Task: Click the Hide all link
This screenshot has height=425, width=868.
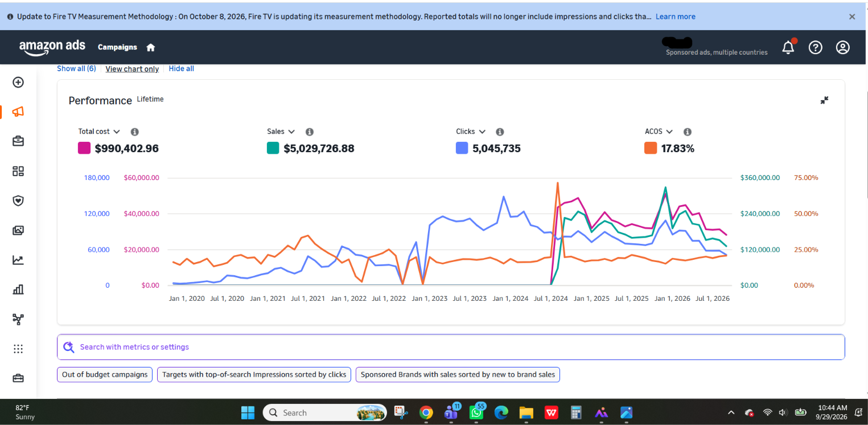Action: [182, 68]
